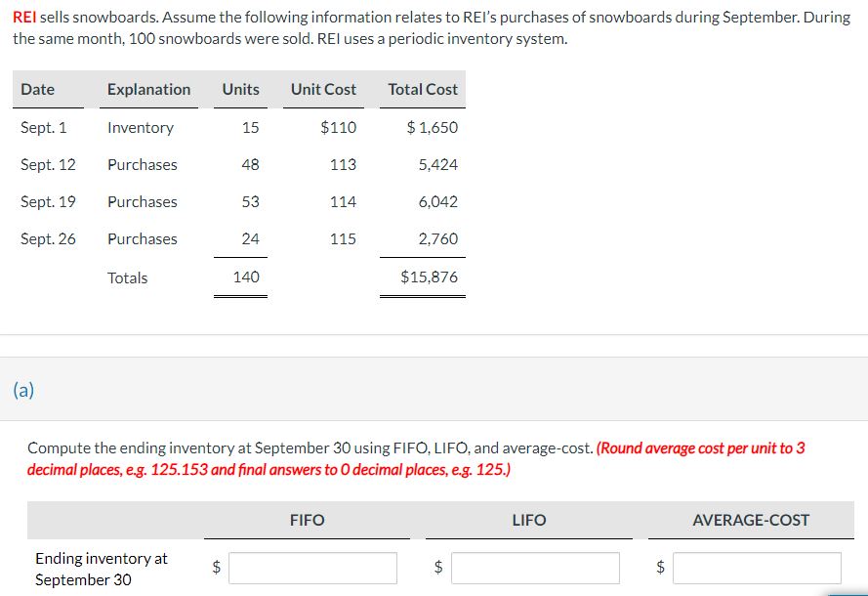
Task: Click the FIFO ending inventory input field
Action: point(312,568)
